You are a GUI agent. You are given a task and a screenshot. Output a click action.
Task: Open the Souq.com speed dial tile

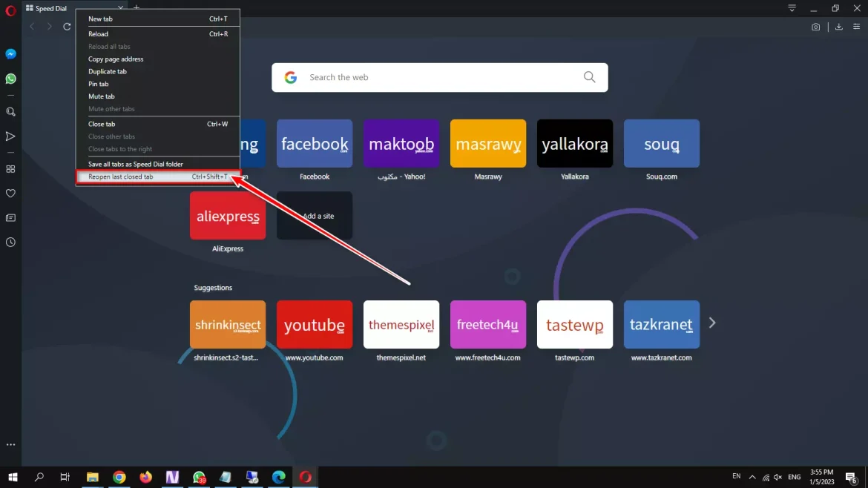point(662,143)
